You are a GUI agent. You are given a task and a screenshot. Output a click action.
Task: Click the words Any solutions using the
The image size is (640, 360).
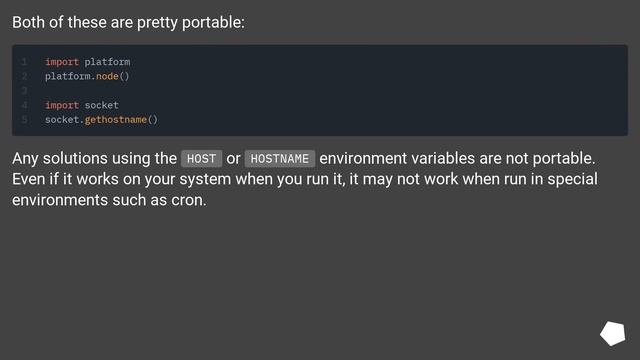point(94,158)
